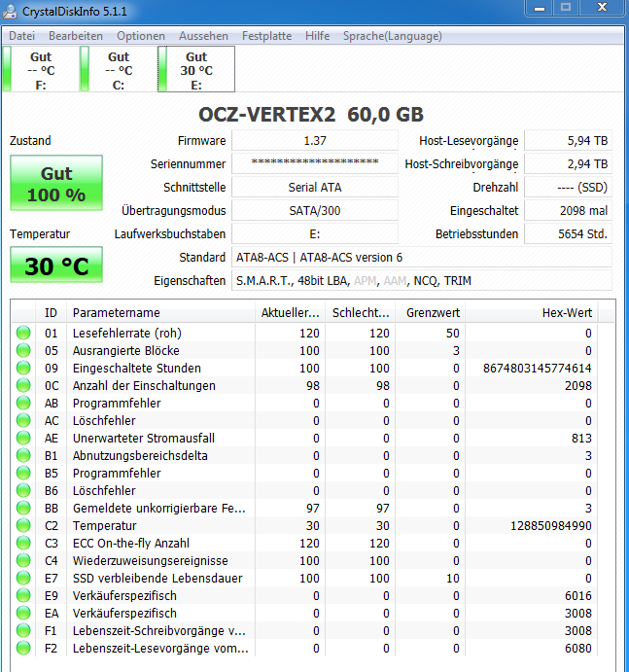Click the status dot for Abnutzungsbereichsdelta
Image resolution: width=629 pixels, height=672 pixels.
click(23, 455)
